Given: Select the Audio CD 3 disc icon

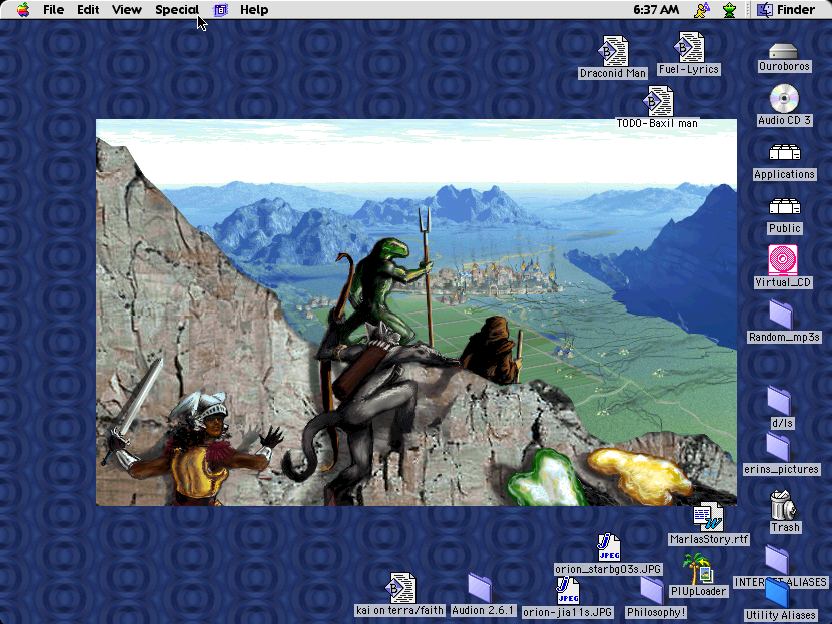Looking at the screenshot, I should tap(784, 99).
